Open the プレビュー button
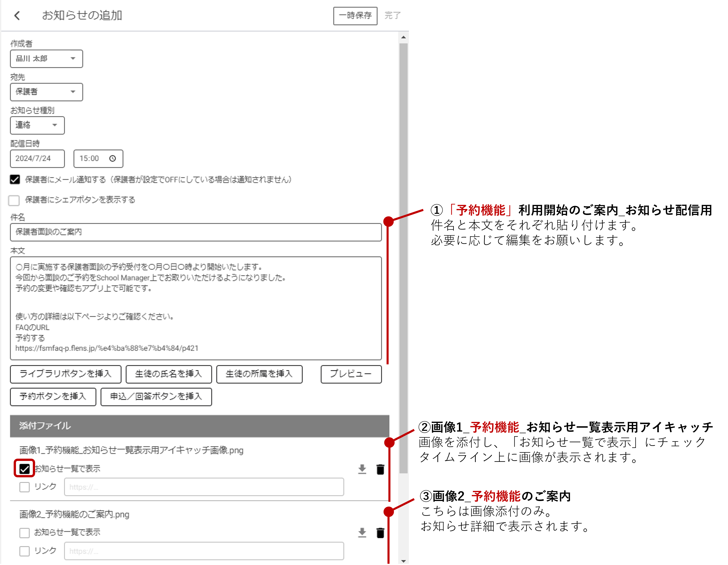Screen dimensions: 728x565 [351, 374]
